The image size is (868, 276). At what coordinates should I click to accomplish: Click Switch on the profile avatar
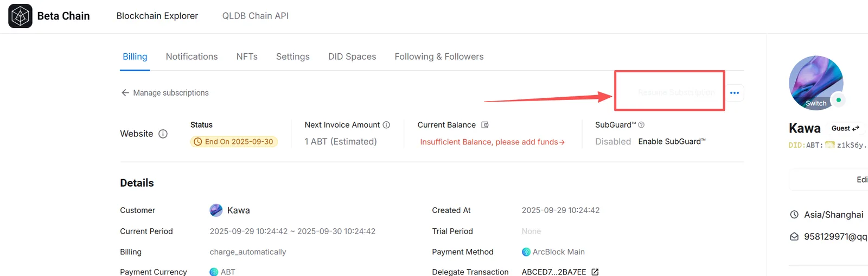[816, 103]
